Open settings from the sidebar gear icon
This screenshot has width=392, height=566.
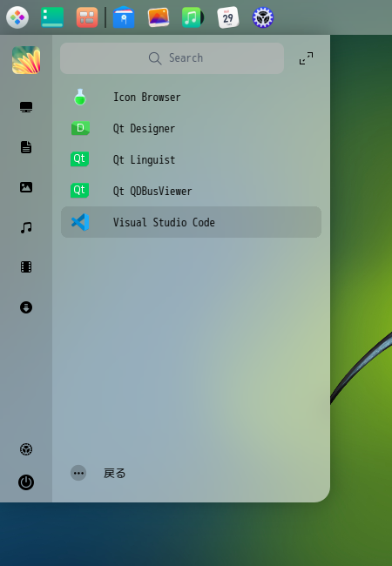point(26,449)
